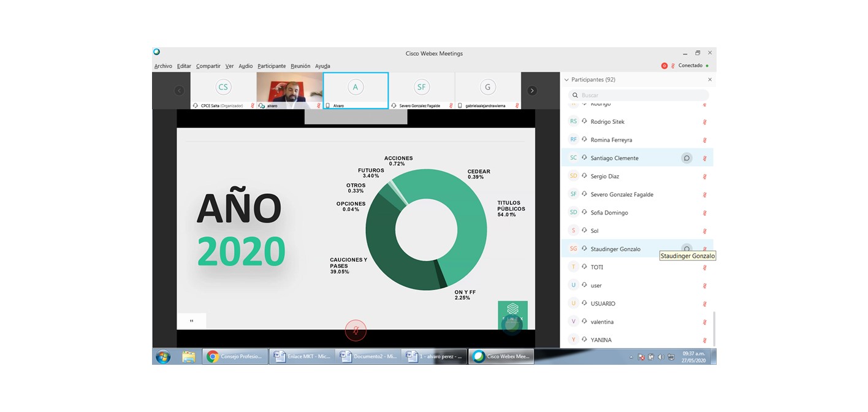Click the Cisco Webex Meetings taskbar button
Image resolution: width=868 pixels, height=412 pixels.
pyautogui.click(x=501, y=357)
